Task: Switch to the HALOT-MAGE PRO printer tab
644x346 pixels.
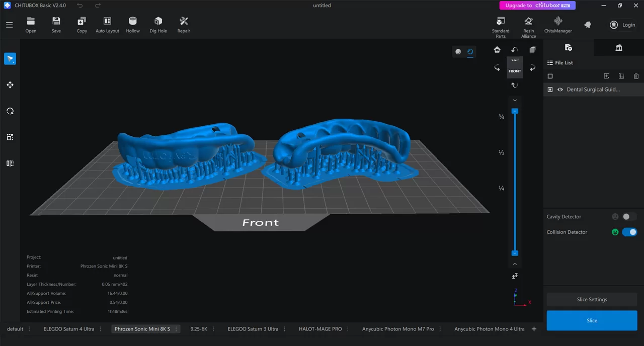Action: point(320,328)
